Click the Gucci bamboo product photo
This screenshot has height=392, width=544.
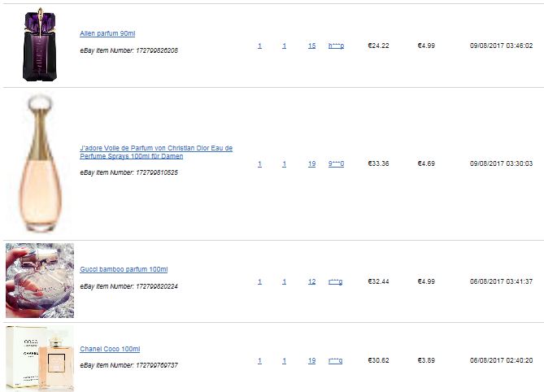coord(40,281)
